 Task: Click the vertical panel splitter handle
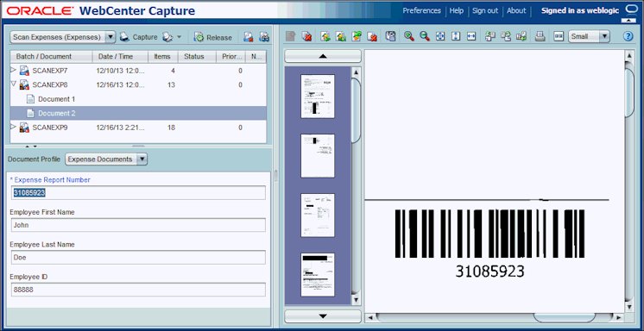[x=275, y=176]
